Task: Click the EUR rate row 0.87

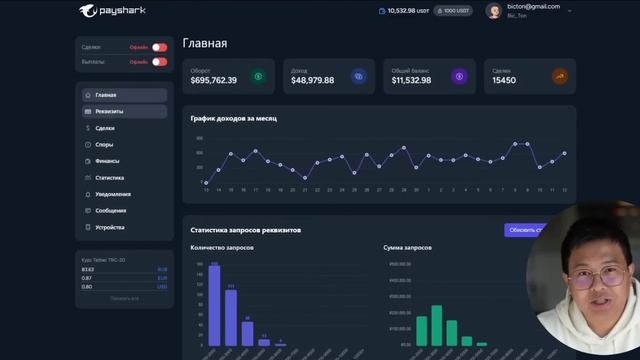Action: click(124, 278)
